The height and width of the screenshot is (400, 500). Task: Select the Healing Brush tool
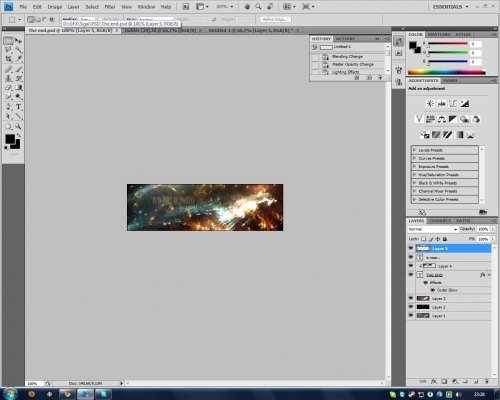pyautogui.click(x=8, y=69)
